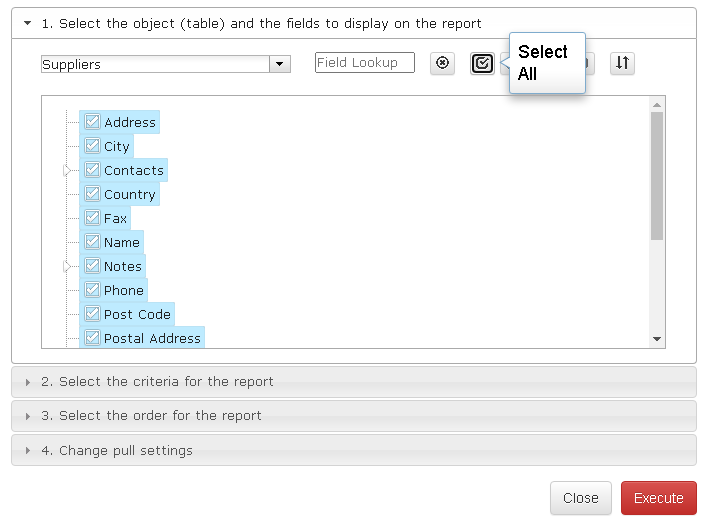Click the field list vertical scrollbar thumb
The image size is (708, 526).
657,176
